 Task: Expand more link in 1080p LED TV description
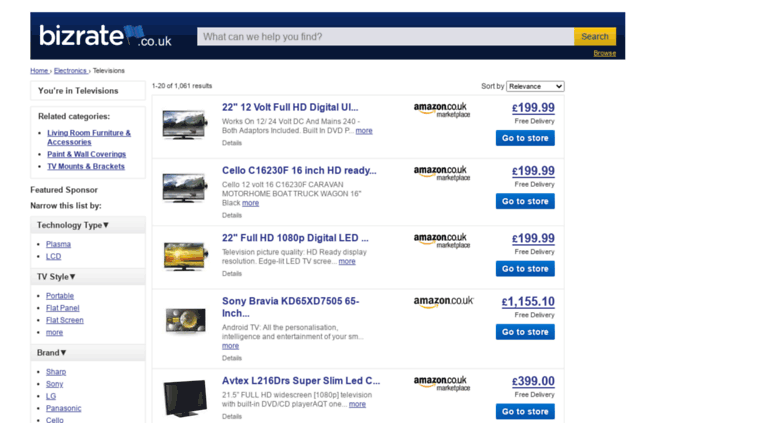pyautogui.click(x=347, y=262)
